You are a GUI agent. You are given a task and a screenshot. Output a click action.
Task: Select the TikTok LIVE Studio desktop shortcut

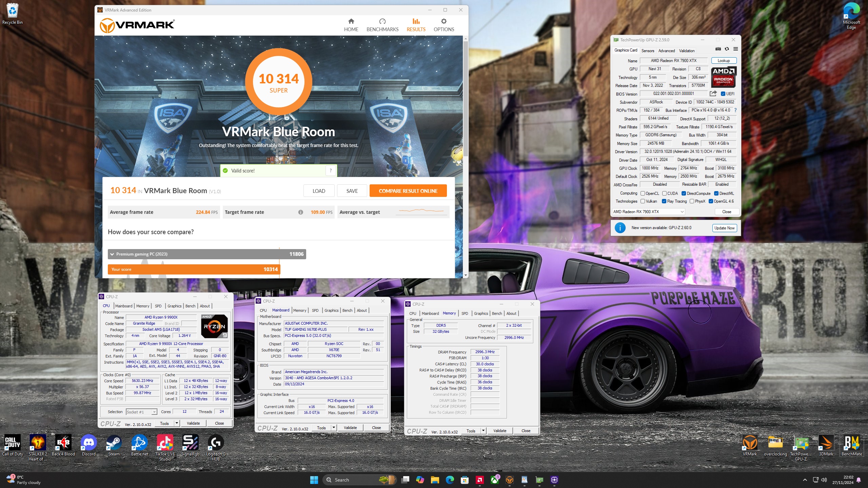[165, 447]
